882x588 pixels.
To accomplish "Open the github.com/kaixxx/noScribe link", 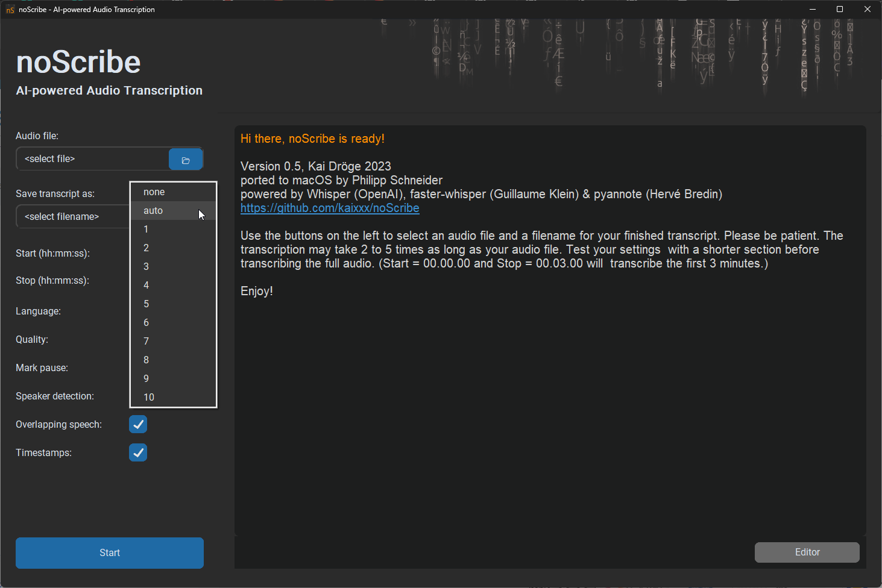I will [x=330, y=208].
